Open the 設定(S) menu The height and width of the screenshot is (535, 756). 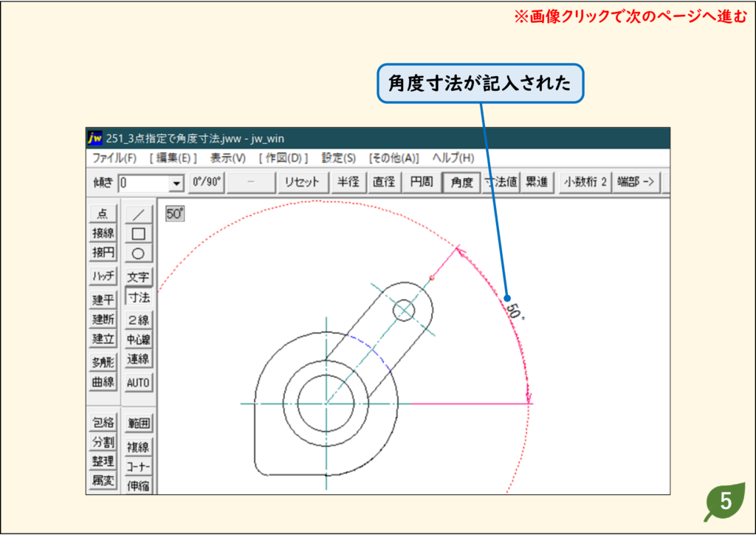pyautogui.click(x=339, y=158)
